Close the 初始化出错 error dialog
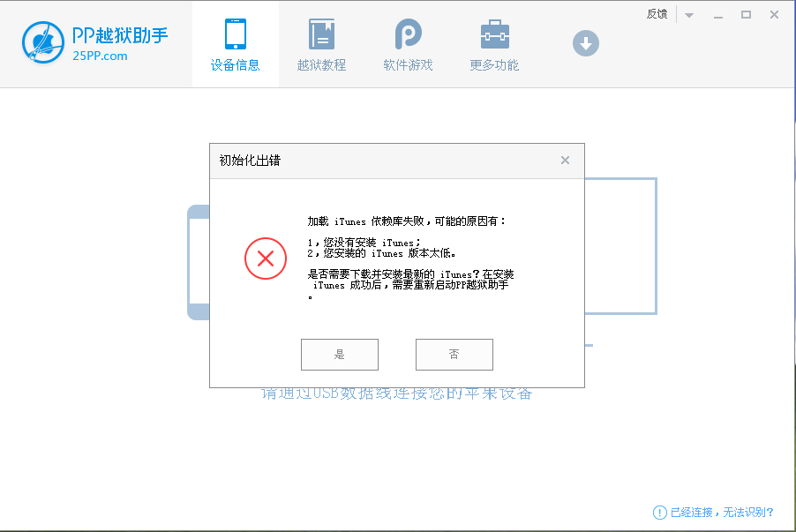This screenshot has height=532, width=796. 565,160
